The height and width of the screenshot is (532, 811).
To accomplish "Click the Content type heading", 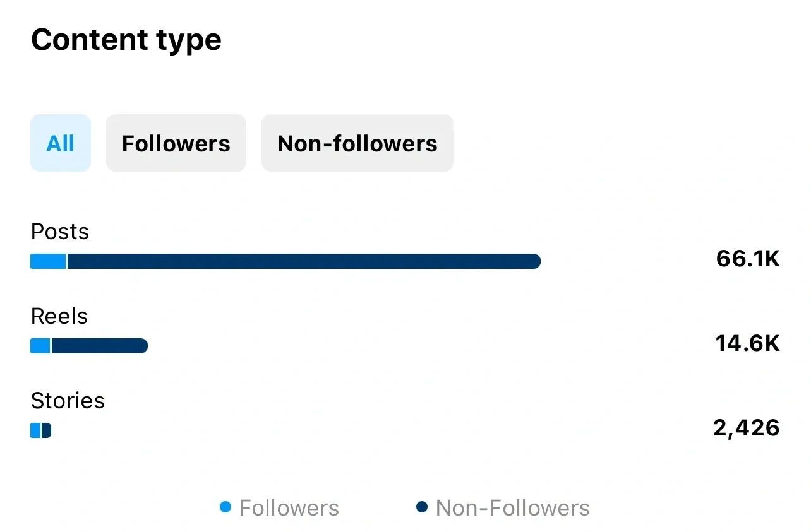I will [x=126, y=40].
